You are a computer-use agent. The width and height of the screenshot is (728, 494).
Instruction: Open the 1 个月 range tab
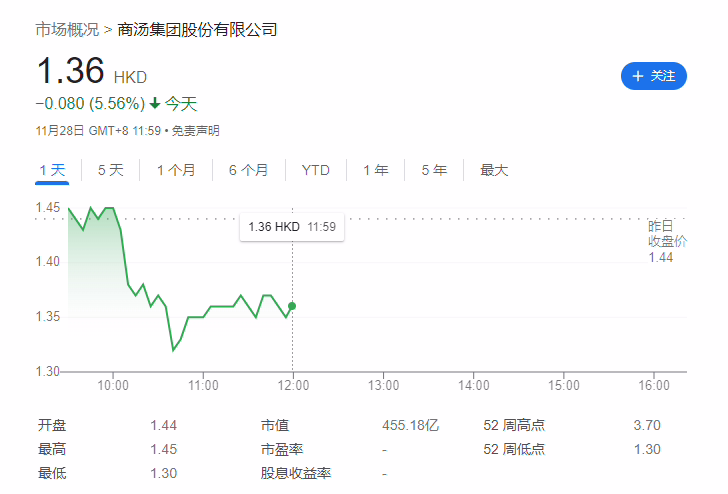176,170
